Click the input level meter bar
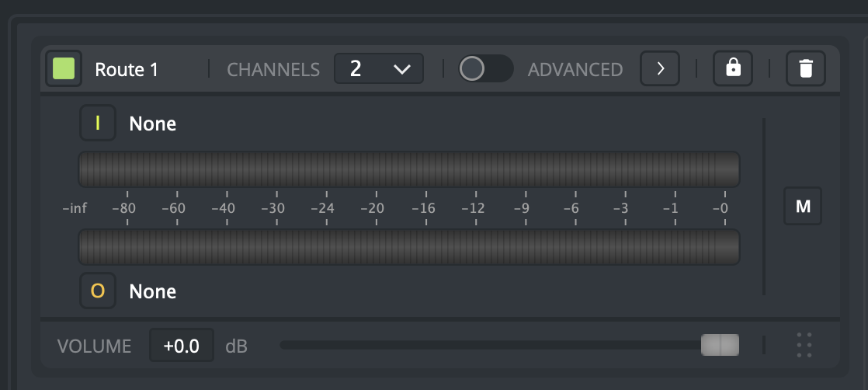The height and width of the screenshot is (390, 868). tap(408, 169)
